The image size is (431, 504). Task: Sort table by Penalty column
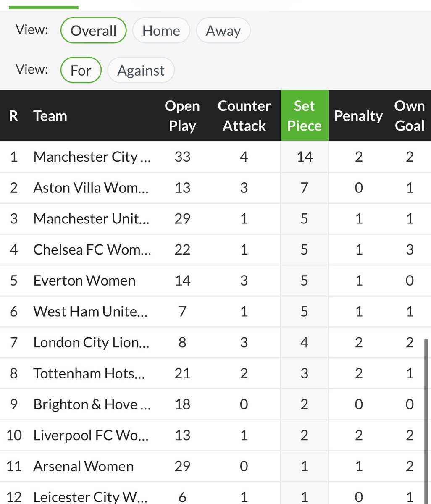point(358,116)
